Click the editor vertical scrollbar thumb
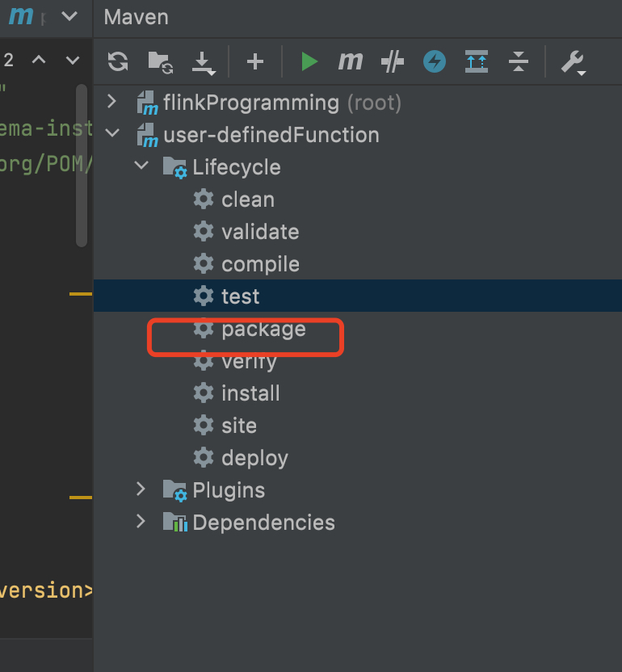The image size is (622, 672). tap(82, 166)
